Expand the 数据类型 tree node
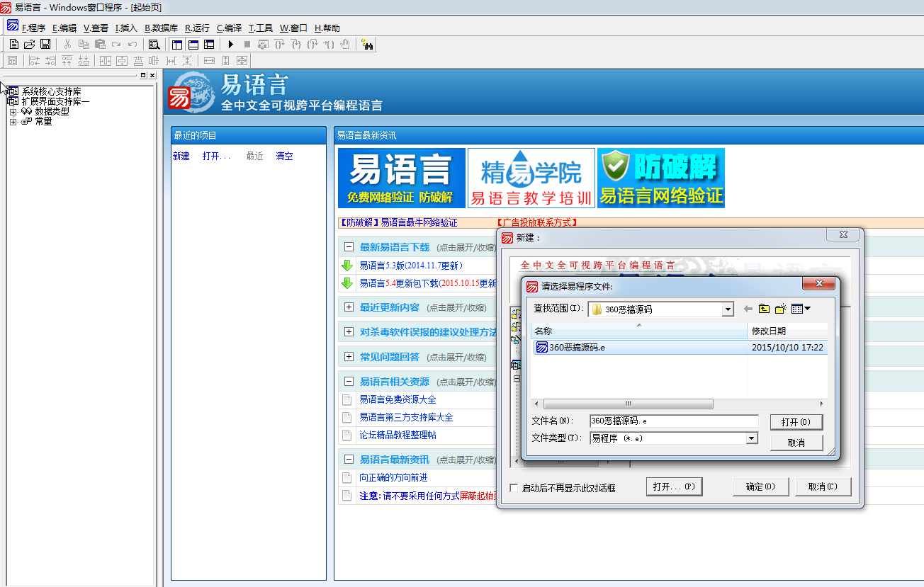 point(13,112)
